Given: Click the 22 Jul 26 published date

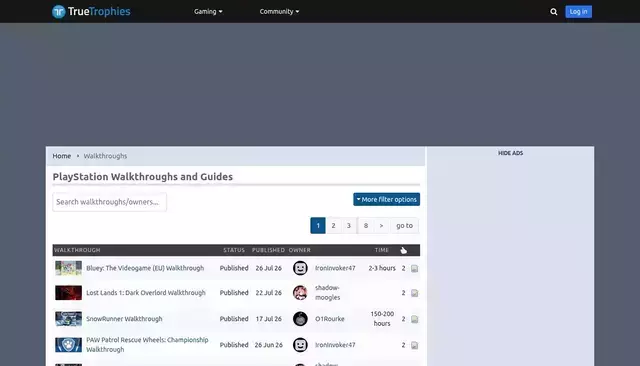Looking at the screenshot, I should (x=269, y=293).
